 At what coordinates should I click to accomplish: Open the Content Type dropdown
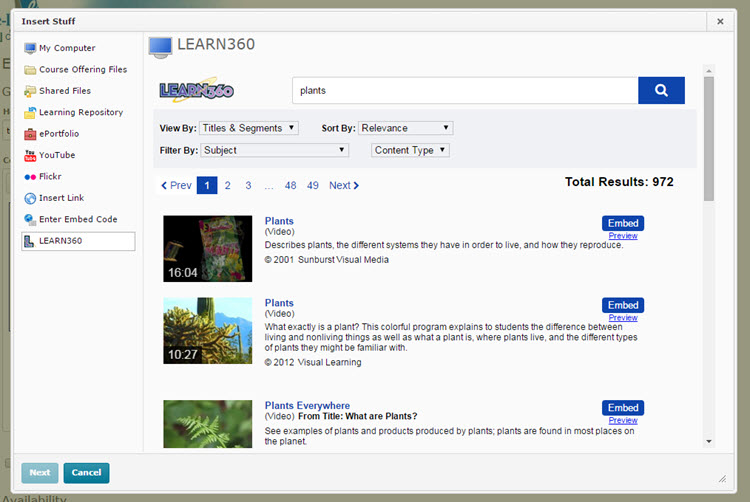click(410, 150)
